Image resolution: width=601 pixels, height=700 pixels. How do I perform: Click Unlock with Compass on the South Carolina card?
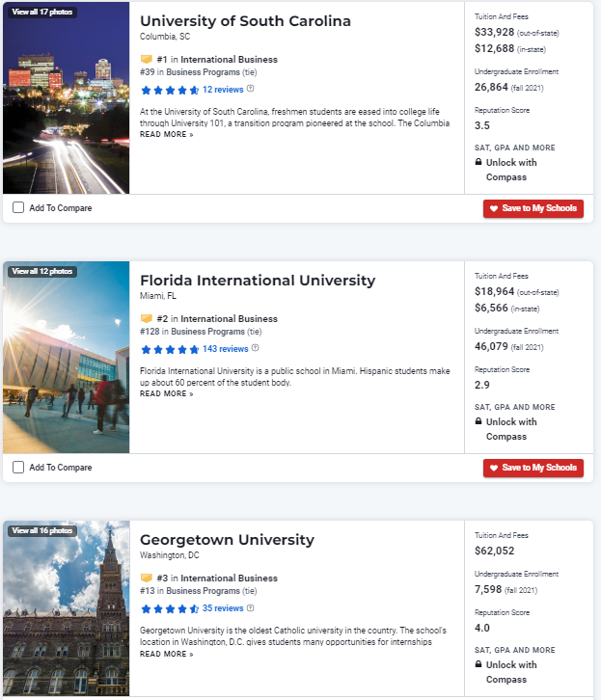pos(511,170)
